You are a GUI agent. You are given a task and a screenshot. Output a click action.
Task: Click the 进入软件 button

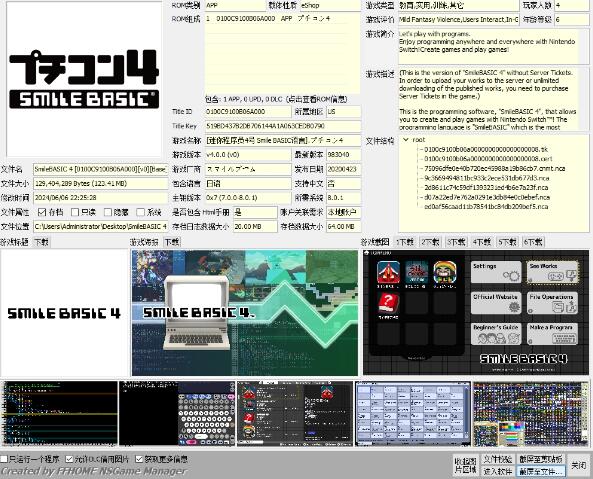point(498,471)
